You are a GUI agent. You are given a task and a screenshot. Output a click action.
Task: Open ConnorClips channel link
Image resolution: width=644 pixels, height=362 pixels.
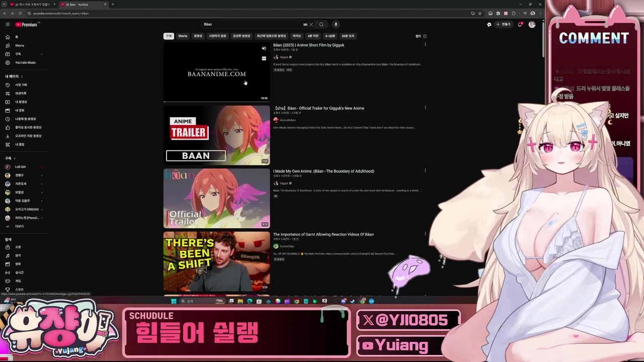[x=287, y=246]
